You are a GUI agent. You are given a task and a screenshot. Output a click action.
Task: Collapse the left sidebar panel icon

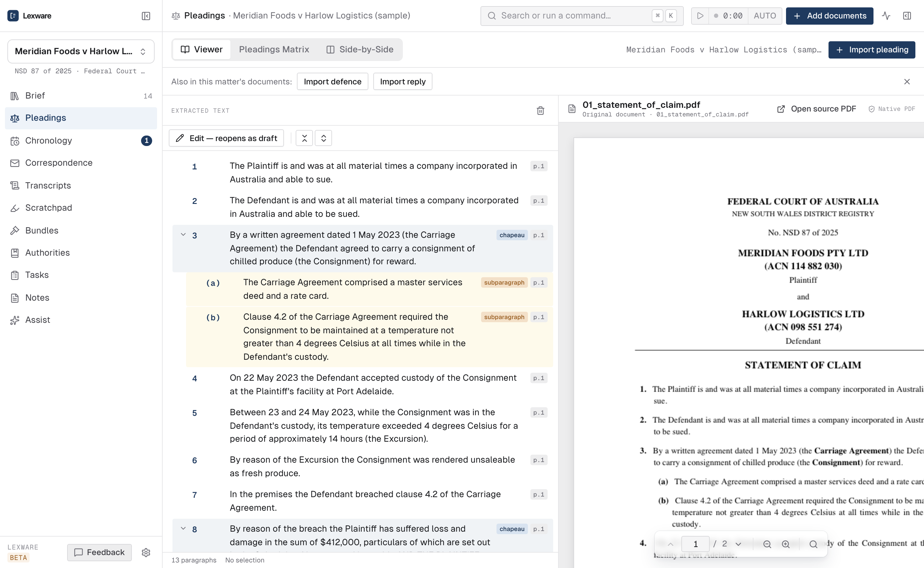(x=146, y=16)
